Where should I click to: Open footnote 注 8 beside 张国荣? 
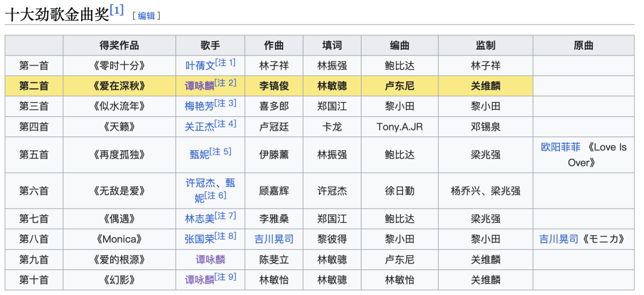pyautogui.click(x=225, y=237)
